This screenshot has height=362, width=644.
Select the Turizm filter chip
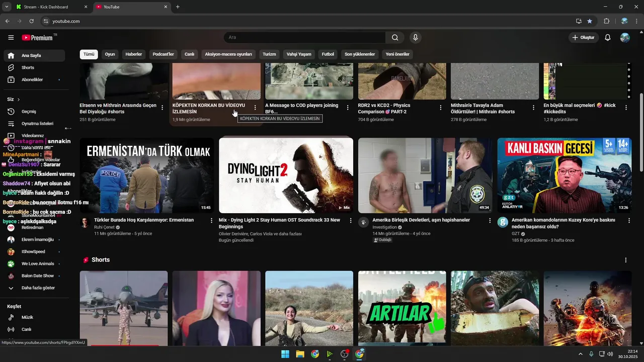269,54
